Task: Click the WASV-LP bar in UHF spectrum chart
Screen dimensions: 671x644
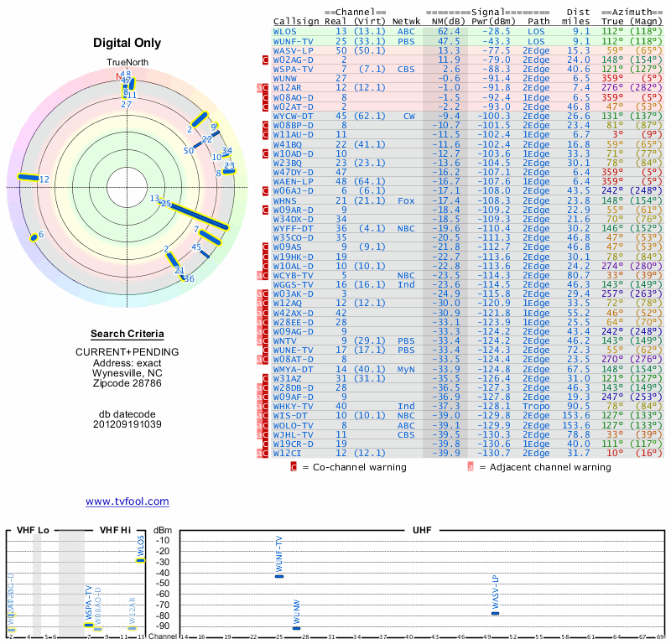Action: point(495,613)
